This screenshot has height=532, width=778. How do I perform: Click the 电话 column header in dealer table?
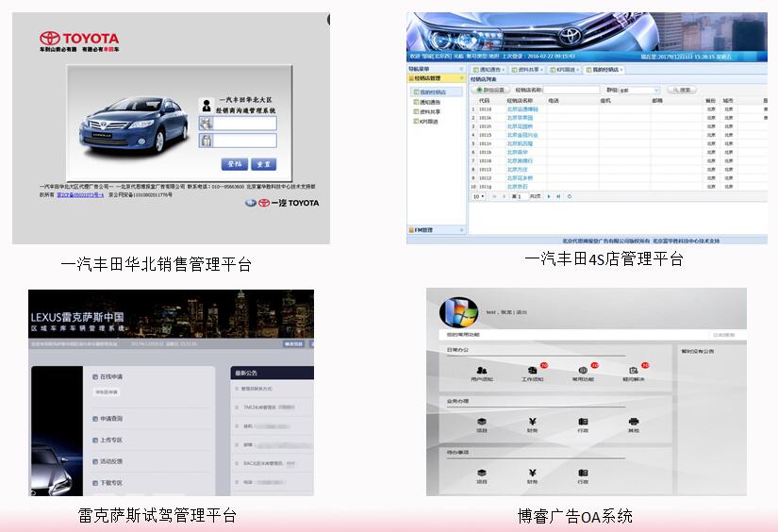pos(554,101)
